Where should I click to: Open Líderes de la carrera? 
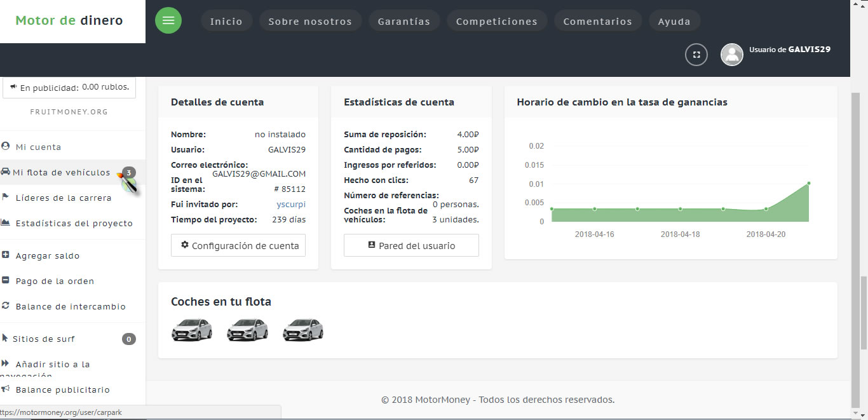coord(64,198)
